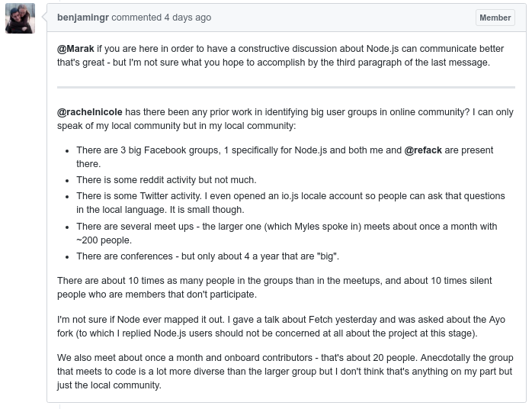Click the meet ups bullet item text
Viewport: 532px width, 409px height.
click(x=287, y=233)
